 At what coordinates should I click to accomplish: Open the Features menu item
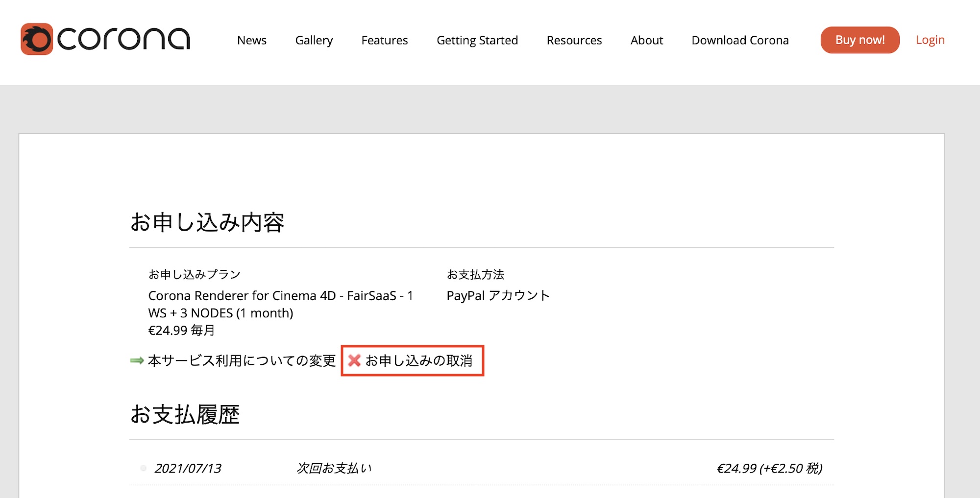[384, 40]
